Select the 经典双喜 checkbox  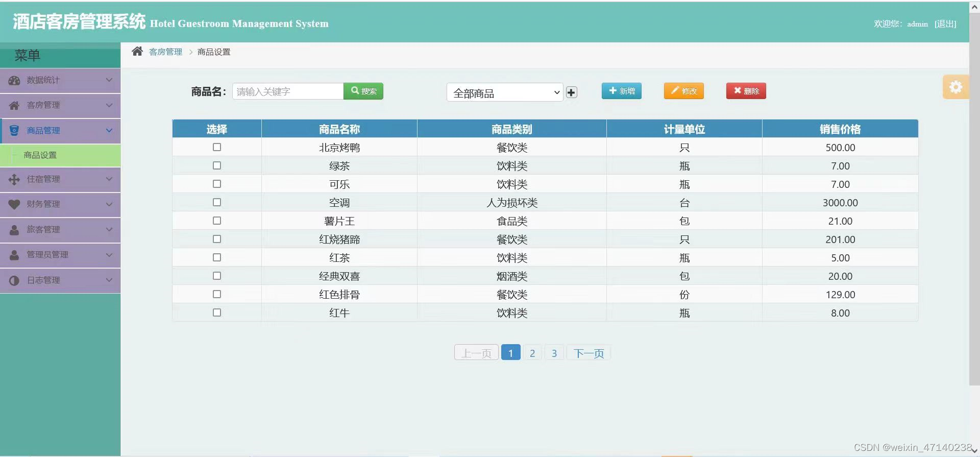coord(217,276)
